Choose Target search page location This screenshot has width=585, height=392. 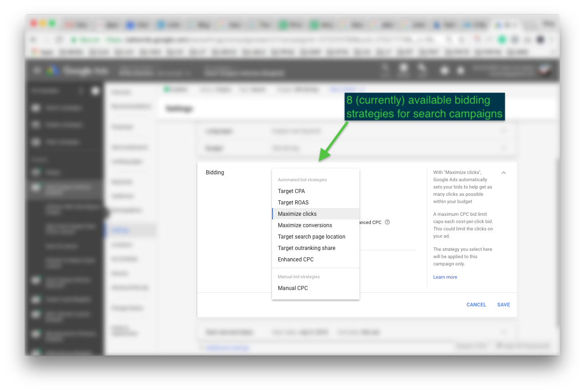tap(315, 237)
